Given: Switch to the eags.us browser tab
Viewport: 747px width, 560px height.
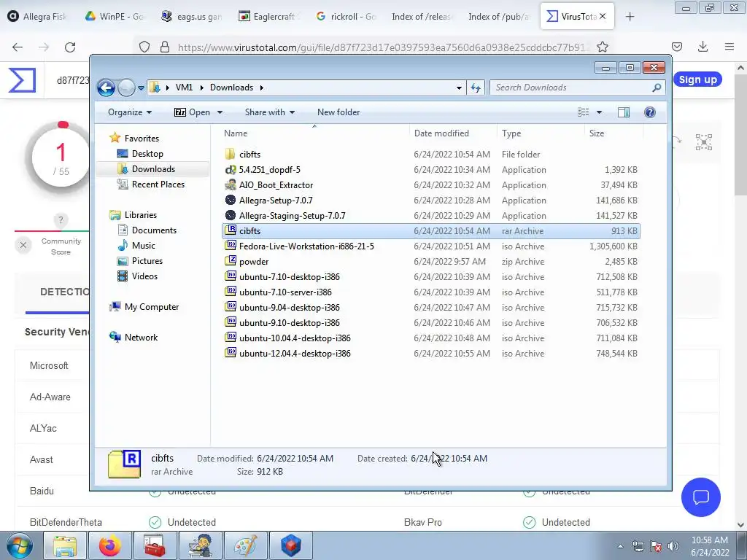Looking at the screenshot, I should click(192, 16).
